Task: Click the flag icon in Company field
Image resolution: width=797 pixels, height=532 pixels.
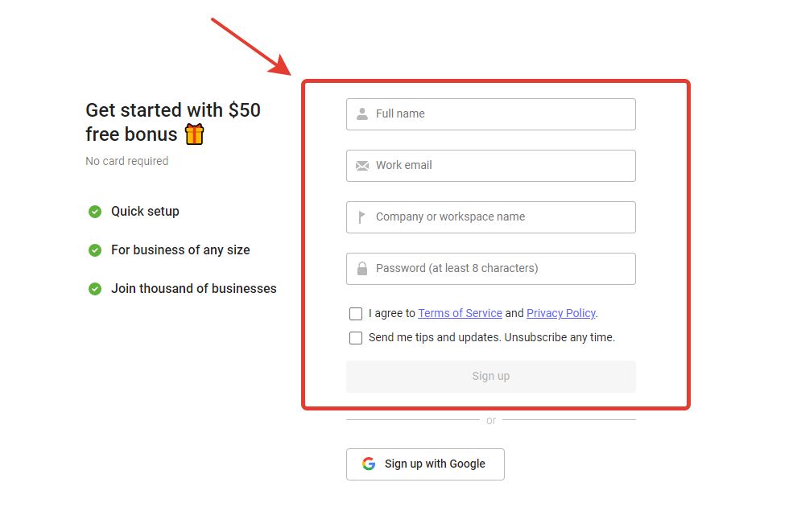Action: click(361, 217)
